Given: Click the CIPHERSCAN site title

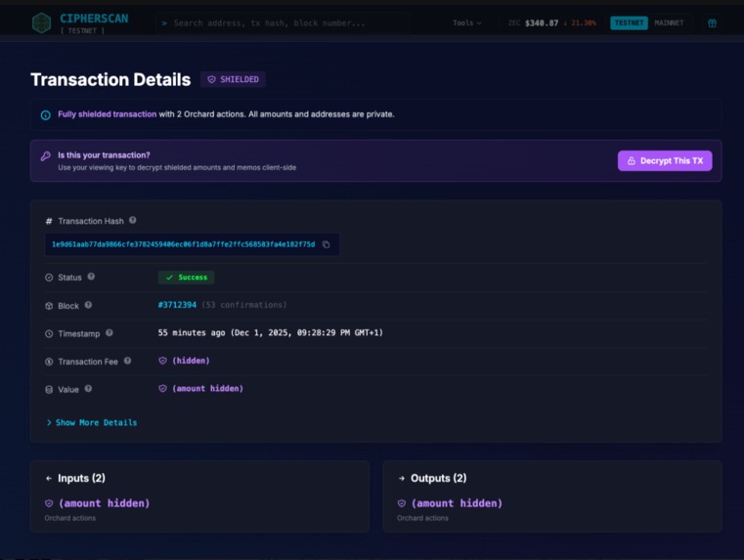Looking at the screenshot, I should [x=94, y=19].
